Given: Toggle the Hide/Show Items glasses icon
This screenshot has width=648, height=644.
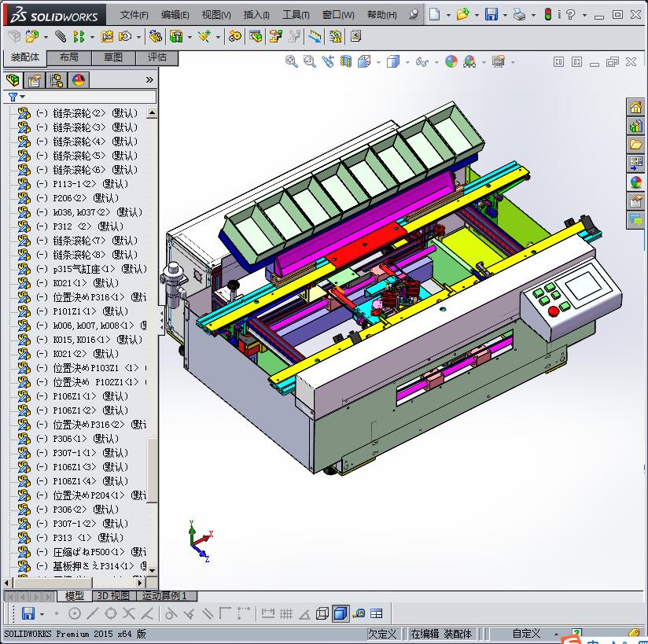Looking at the screenshot, I should (422, 61).
